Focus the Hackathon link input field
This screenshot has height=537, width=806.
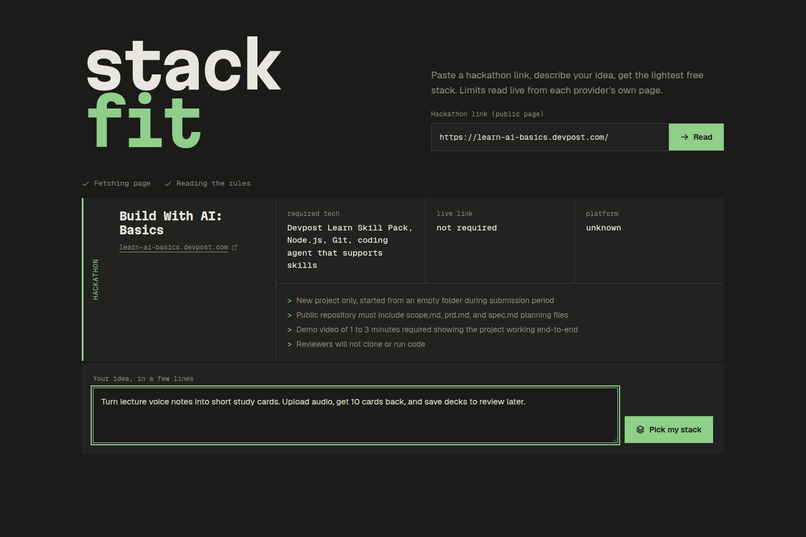(549, 137)
